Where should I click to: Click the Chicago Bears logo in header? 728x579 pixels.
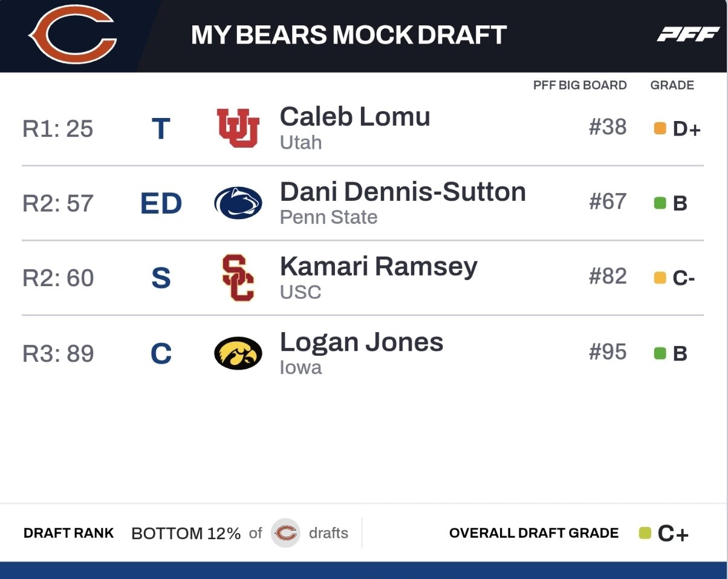(73, 35)
